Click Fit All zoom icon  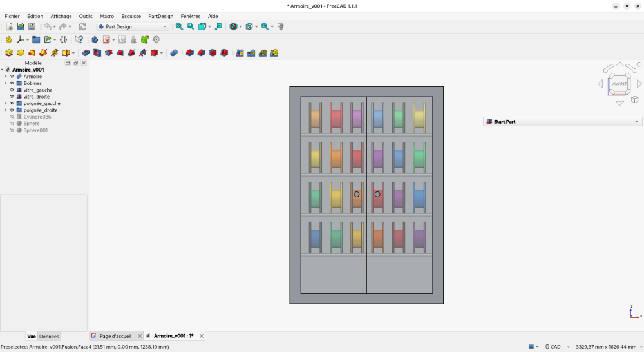[180, 26]
